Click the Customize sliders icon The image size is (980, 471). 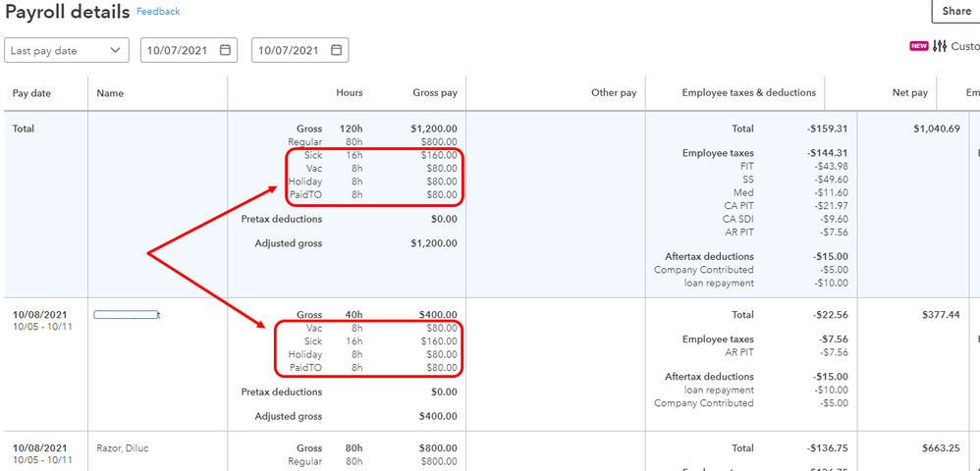940,46
